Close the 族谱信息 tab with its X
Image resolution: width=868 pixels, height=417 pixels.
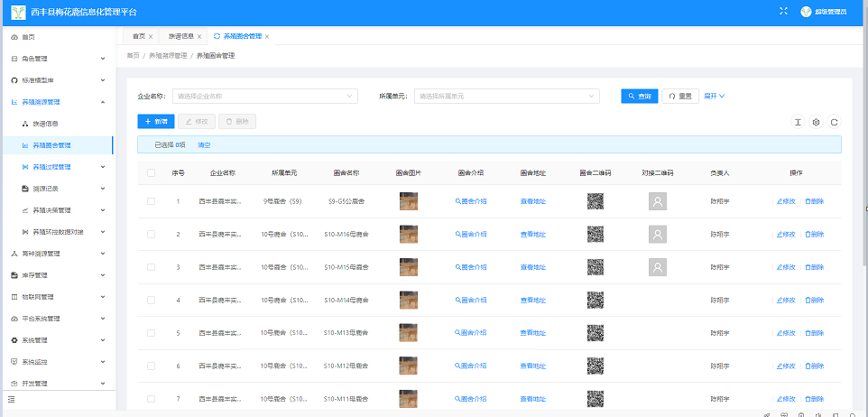pyautogui.click(x=199, y=36)
